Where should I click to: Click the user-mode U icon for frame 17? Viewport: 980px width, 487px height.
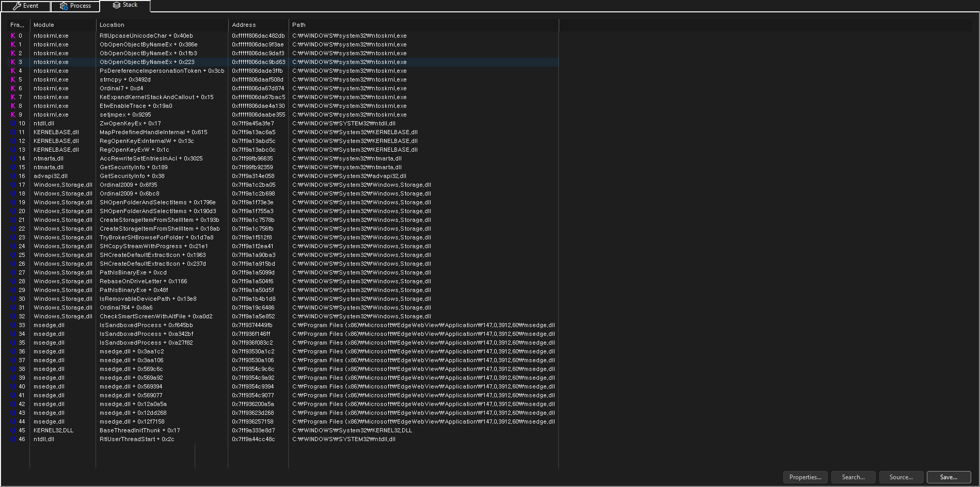click(x=13, y=185)
